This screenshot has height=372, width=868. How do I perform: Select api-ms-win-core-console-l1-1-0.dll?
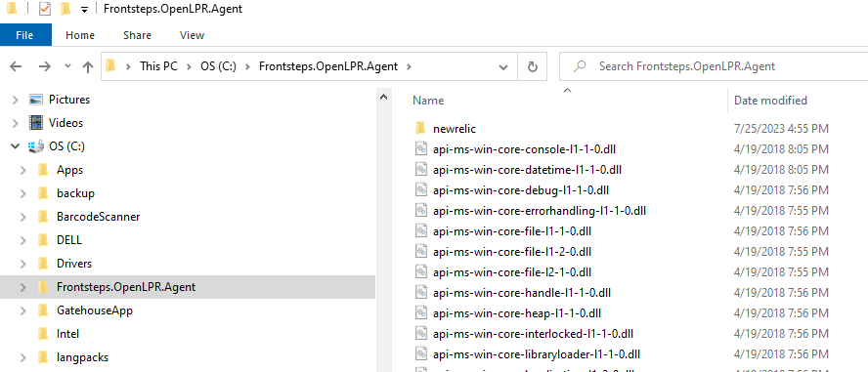[x=524, y=149]
